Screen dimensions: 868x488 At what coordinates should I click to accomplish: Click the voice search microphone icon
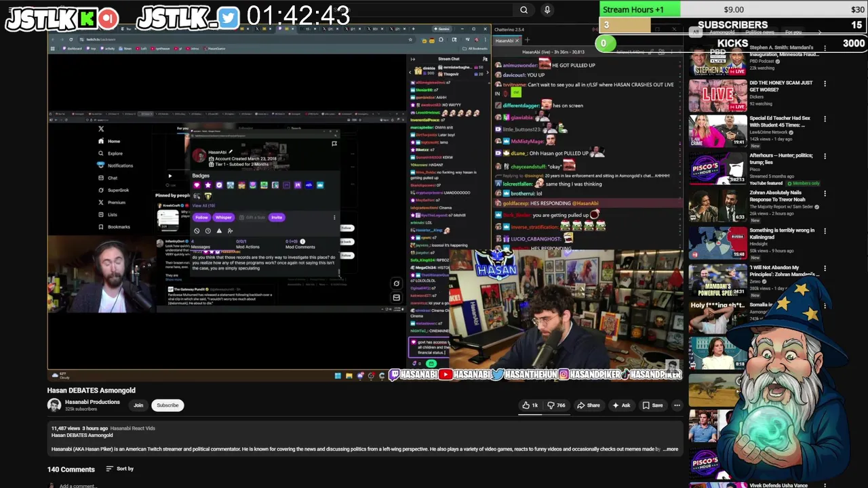pyautogui.click(x=547, y=9)
